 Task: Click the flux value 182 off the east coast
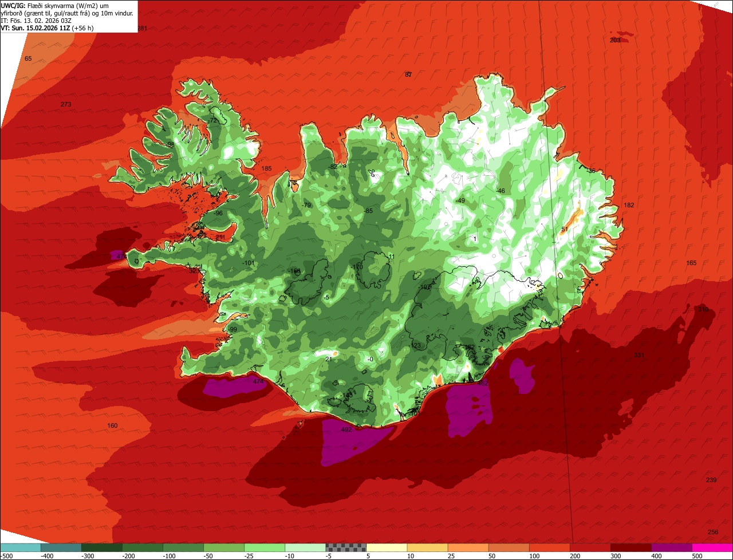tap(629, 205)
